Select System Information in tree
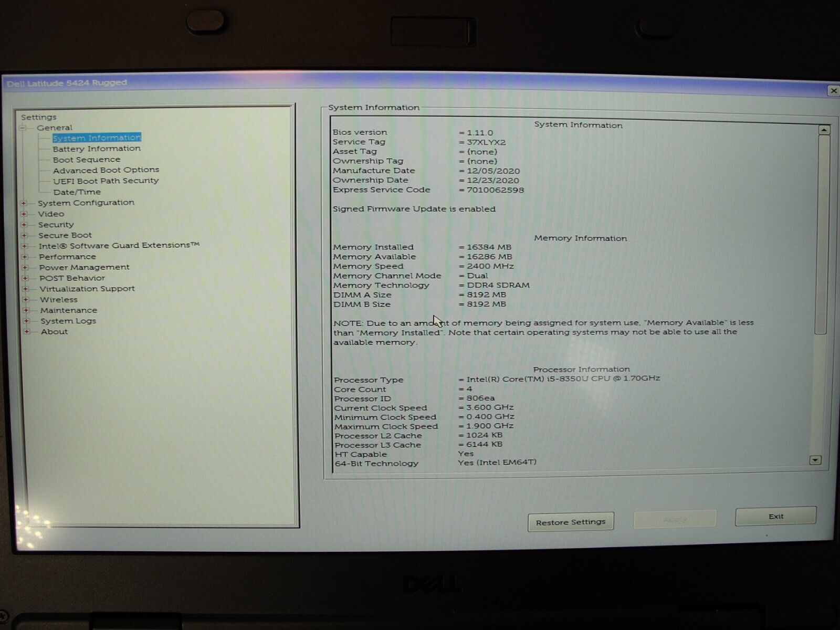This screenshot has height=630, width=840. coord(97,138)
